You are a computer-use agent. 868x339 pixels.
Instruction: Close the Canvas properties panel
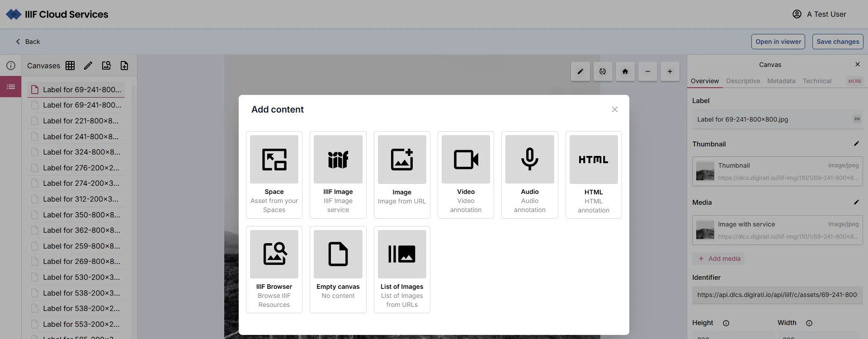click(x=858, y=64)
